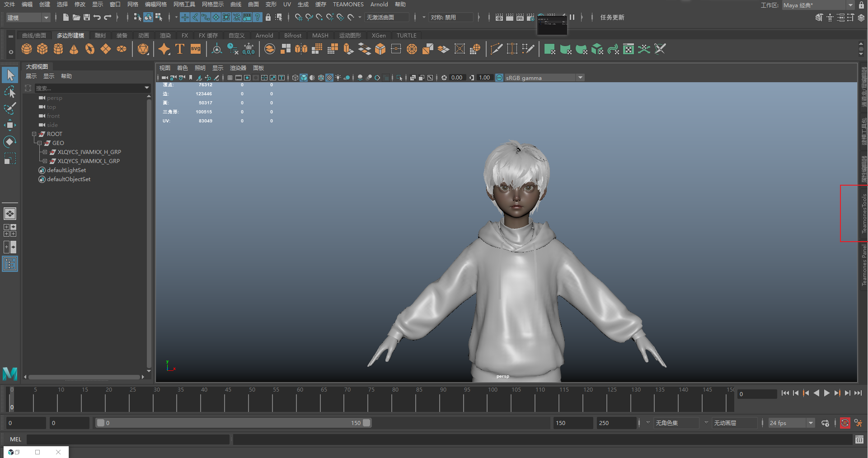Toggle snap to grid in status line
The image size is (868, 458).
point(298,17)
